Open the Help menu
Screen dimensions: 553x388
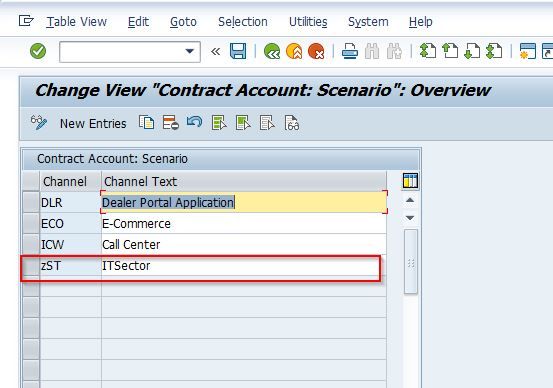point(420,22)
